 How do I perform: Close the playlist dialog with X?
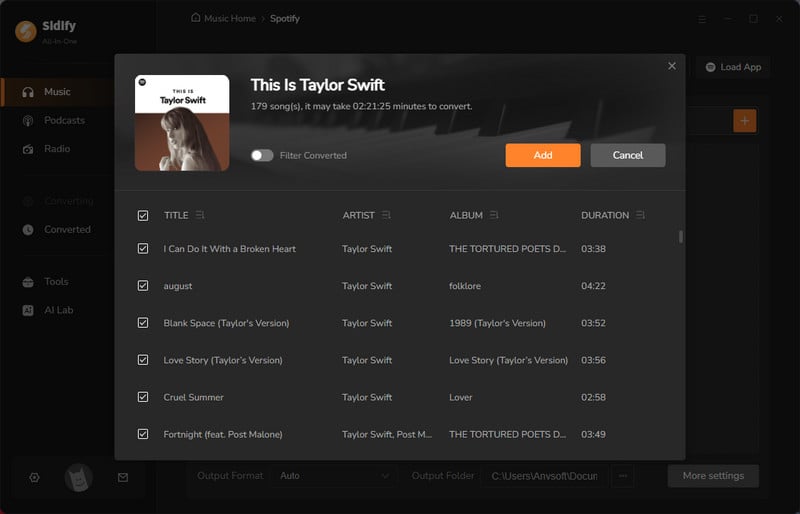pos(672,66)
